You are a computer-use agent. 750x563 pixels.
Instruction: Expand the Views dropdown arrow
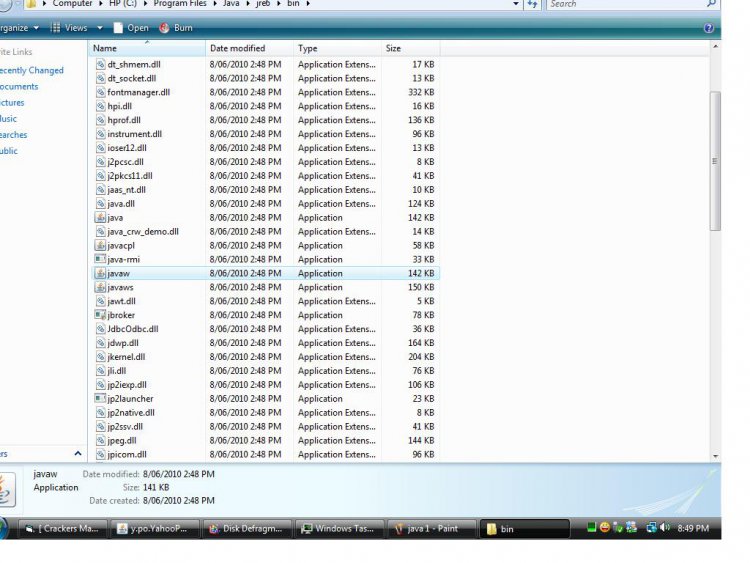coord(100,28)
